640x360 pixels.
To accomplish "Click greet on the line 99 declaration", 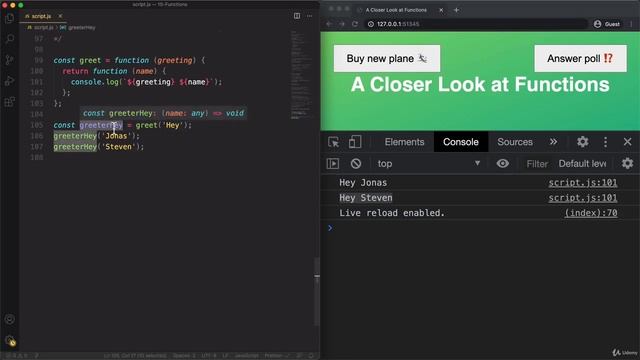I will point(90,60).
